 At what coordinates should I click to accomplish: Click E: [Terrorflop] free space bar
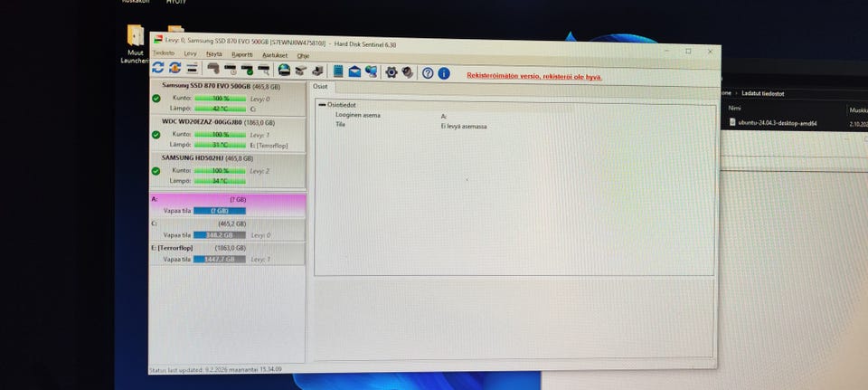pyautogui.click(x=219, y=260)
